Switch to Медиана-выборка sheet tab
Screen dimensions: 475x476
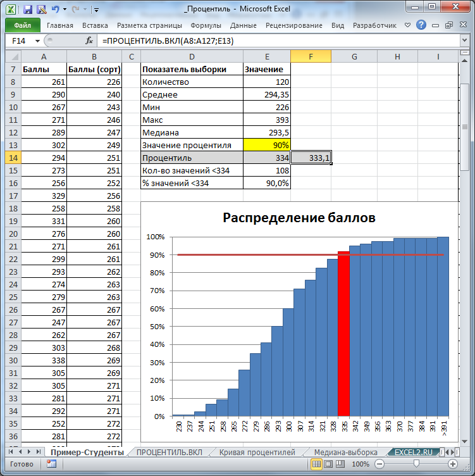(346, 452)
